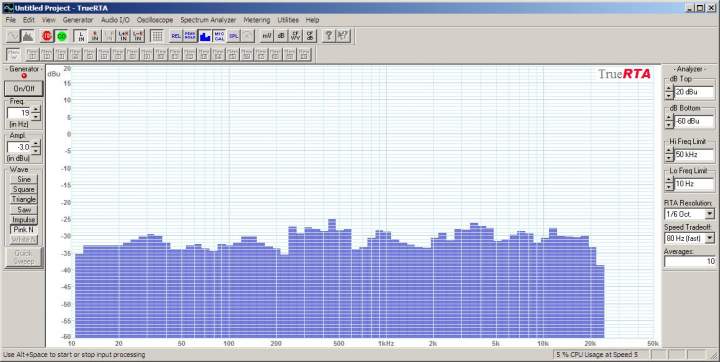Click the dB meter toolbar icon
Viewport: 720px width, 362px height.
281,36
